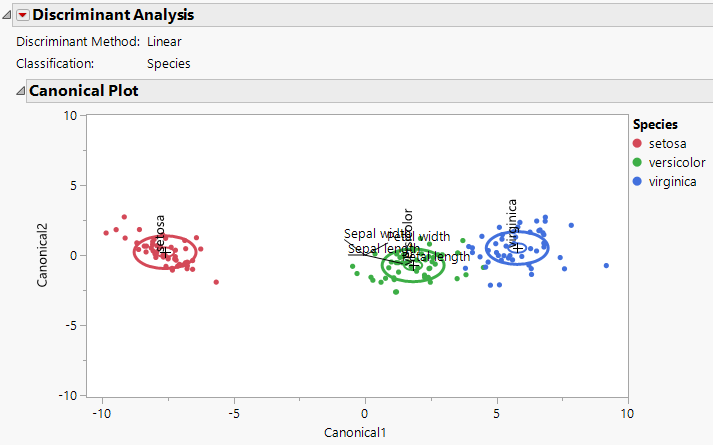Image resolution: width=713 pixels, height=445 pixels.
Task: Click the Canonical2 axis label
Action: pyautogui.click(x=44, y=255)
